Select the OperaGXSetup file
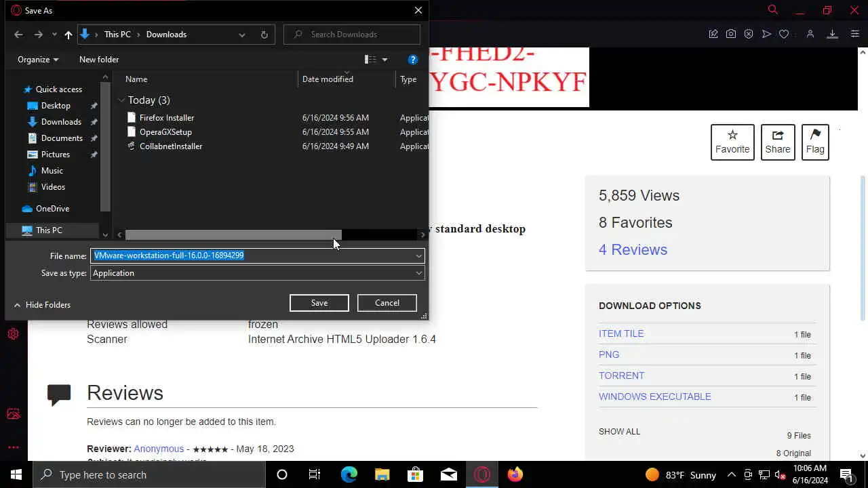 click(165, 132)
